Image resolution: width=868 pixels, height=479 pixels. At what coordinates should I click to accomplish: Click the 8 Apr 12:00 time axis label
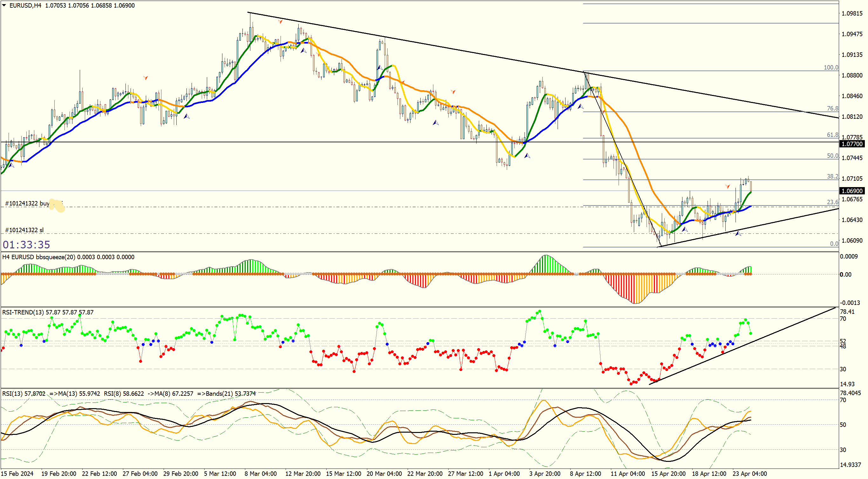[585, 473]
